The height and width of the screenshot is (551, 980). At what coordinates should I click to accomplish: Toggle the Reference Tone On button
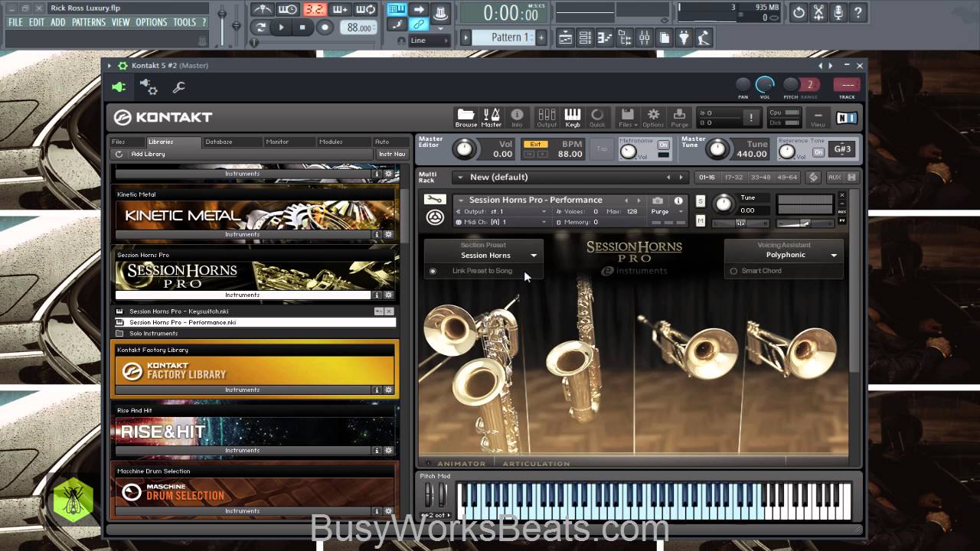click(818, 152)
